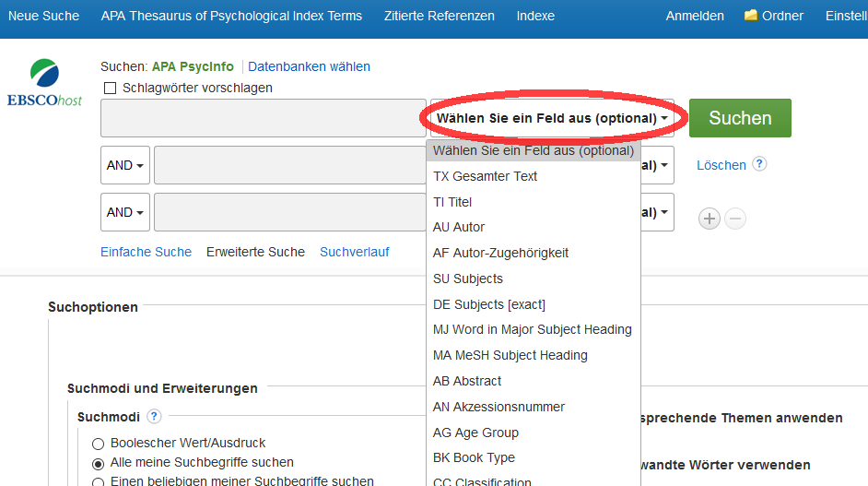Pick AB Abstract in the dropdown list
Image resolution: width=868 pixels, height=486 pixels.
(467, 381)
